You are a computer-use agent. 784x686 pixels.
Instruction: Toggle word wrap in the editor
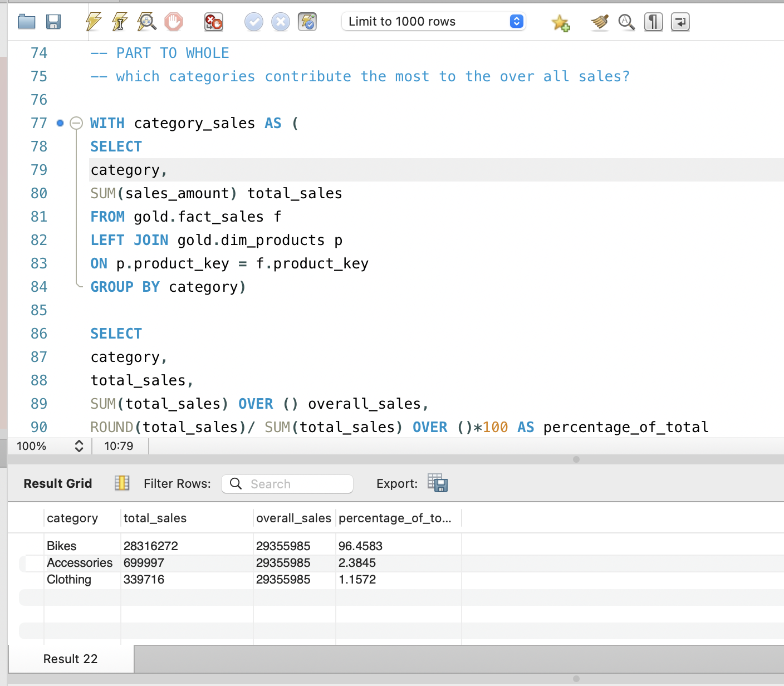(x=680, y=22)
